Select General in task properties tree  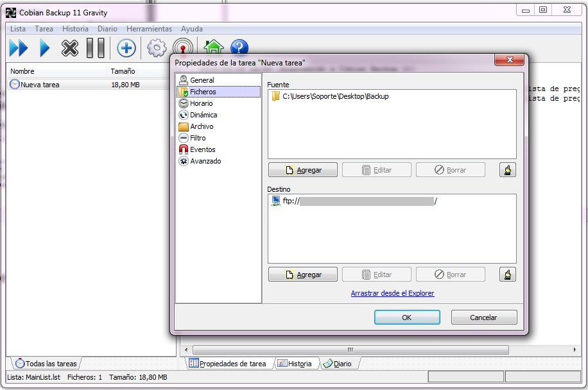[202, 80]
